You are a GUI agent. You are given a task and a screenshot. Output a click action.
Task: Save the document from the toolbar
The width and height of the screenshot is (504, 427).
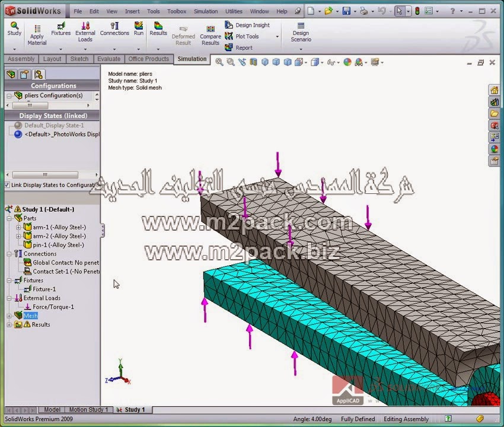coord(346,11)
